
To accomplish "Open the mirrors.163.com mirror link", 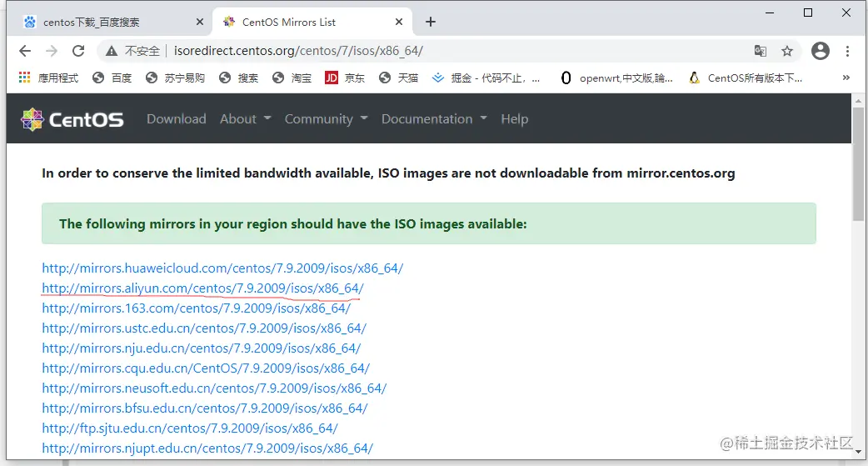I will click(196, 308).
